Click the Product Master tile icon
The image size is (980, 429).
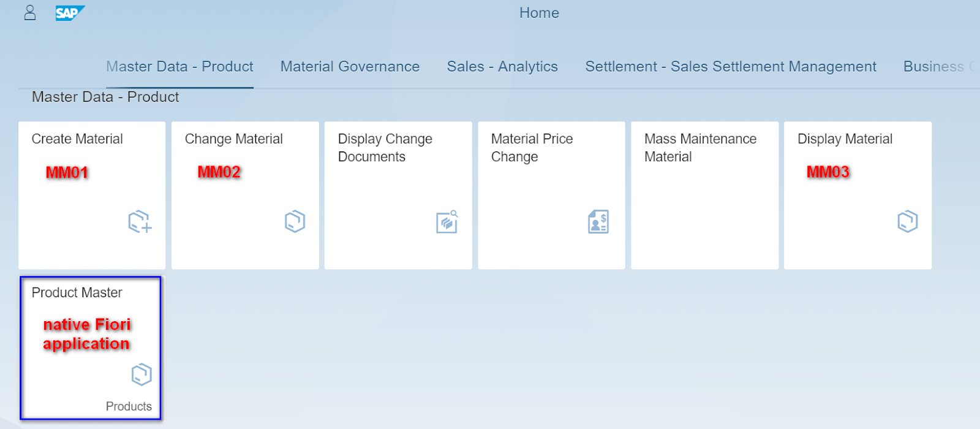(x=141, y=374)
